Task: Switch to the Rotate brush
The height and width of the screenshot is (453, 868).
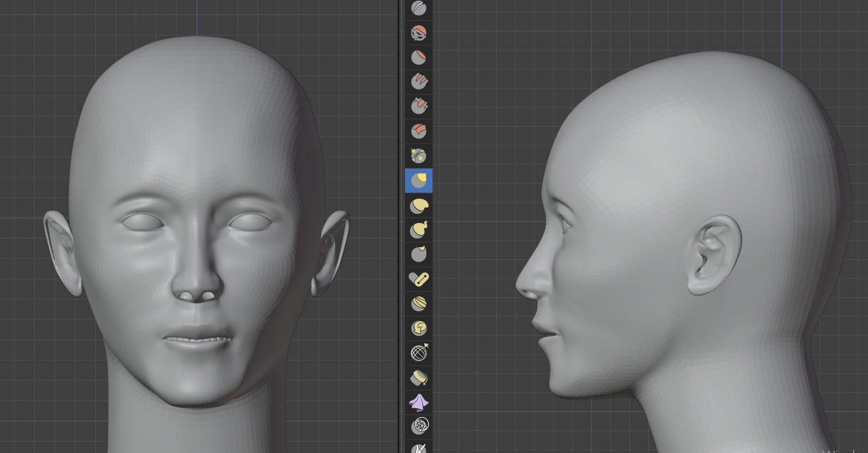Action: (x=419, y=328)
